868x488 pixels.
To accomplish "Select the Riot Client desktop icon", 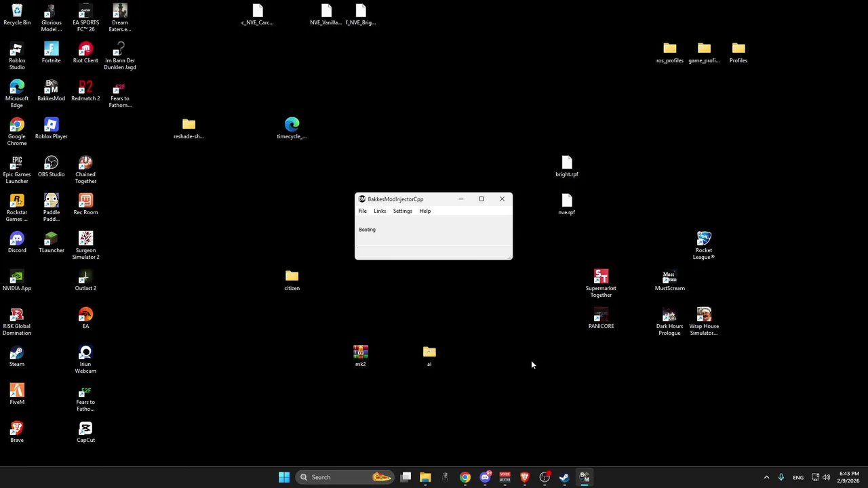I will point(85,53).
